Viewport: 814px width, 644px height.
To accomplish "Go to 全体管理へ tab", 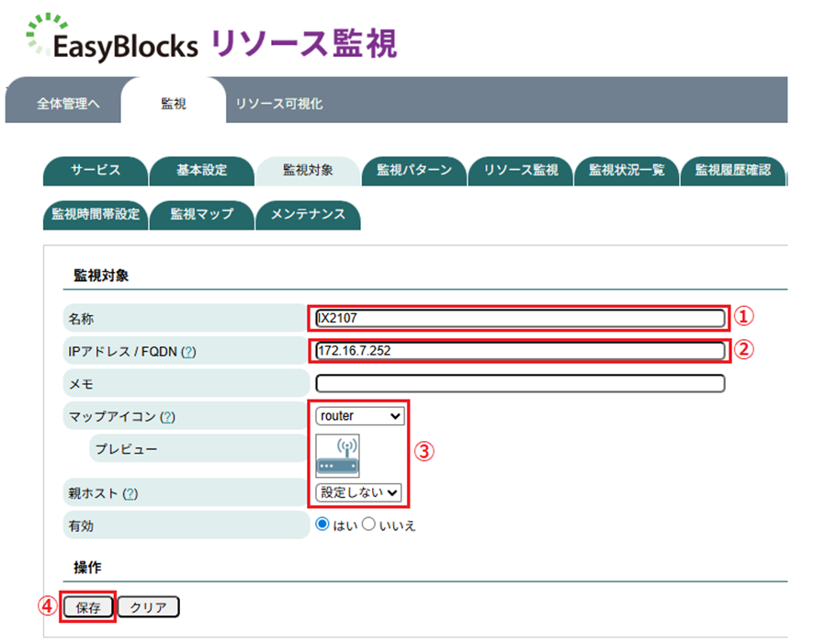I will pyautogui.click(x=68, y=104).
